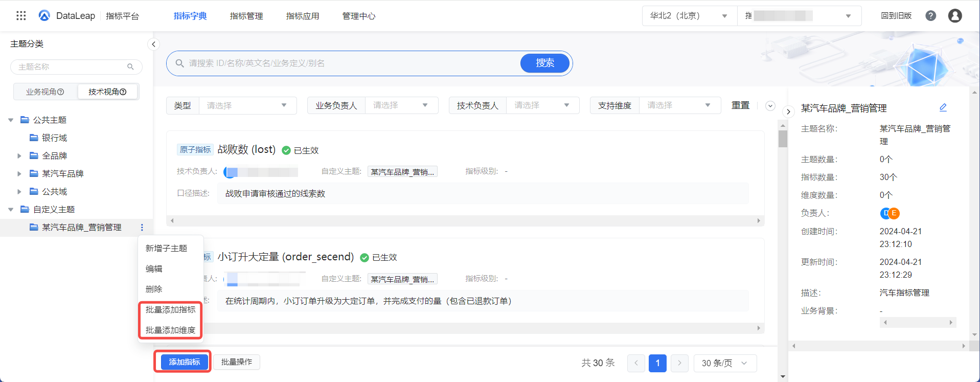Screen dimensions: 980x382
Task: Go to previous page arrow
Action: coord(636,363)
